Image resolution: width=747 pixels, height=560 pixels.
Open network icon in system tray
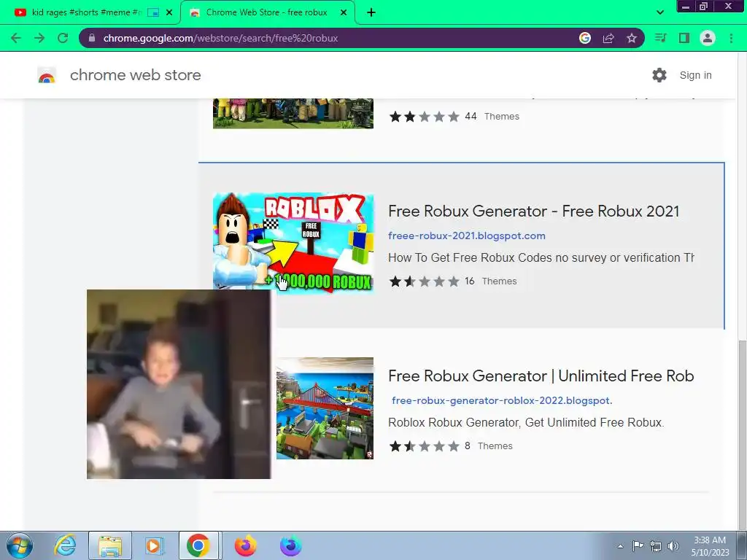pyautogui.click(x=656, y=546)
